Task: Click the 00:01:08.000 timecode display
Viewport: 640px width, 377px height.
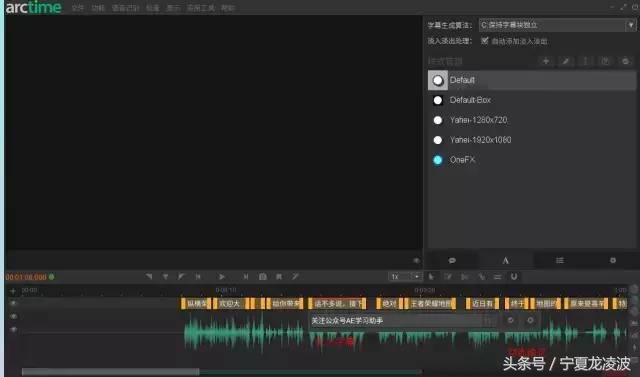Action: [26, 277]
